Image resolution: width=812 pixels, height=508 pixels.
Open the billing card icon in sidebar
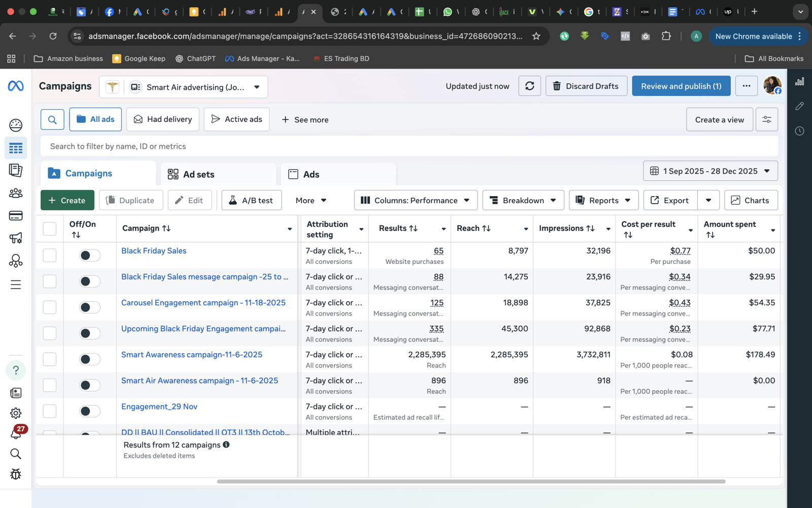[x=16, y=216]
